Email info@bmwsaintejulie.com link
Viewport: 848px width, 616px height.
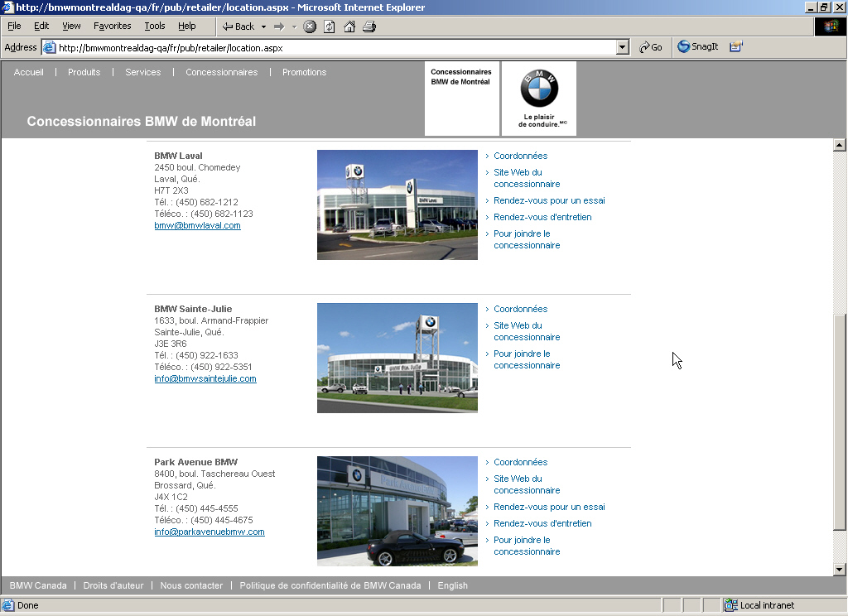[205, 378]
